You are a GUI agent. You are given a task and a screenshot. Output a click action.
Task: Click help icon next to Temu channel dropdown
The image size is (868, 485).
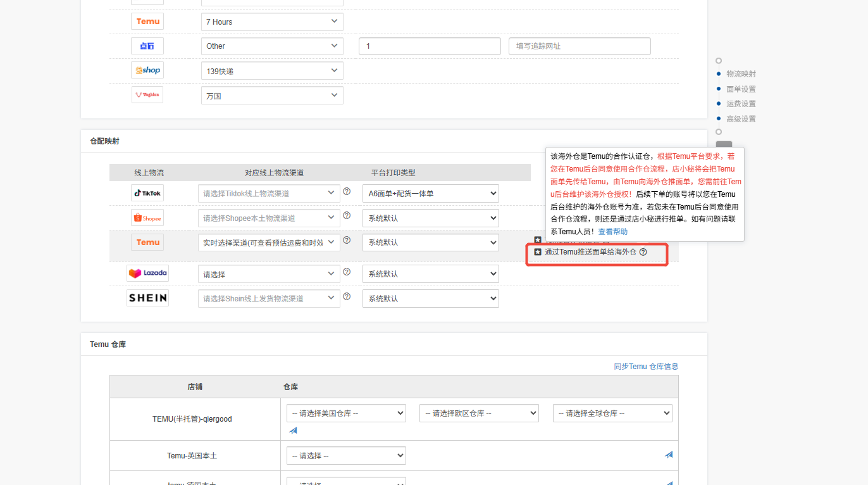coord(347,241)
